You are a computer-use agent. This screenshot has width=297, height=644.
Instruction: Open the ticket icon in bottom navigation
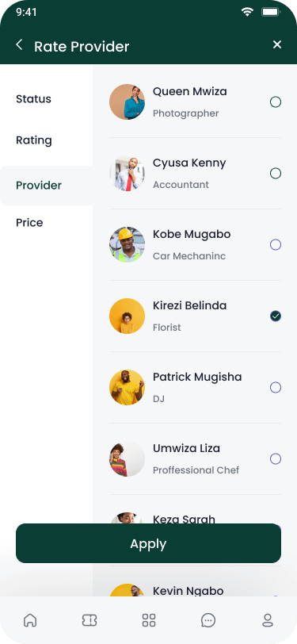(89, 620)
